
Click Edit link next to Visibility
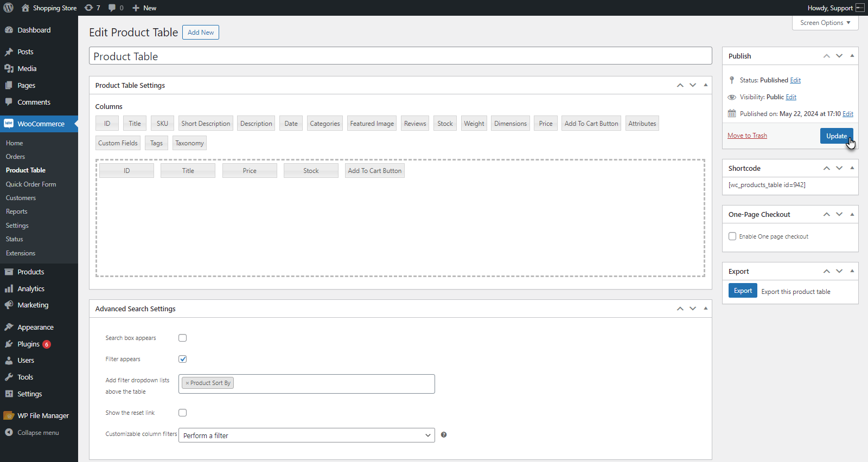[791, 97]
